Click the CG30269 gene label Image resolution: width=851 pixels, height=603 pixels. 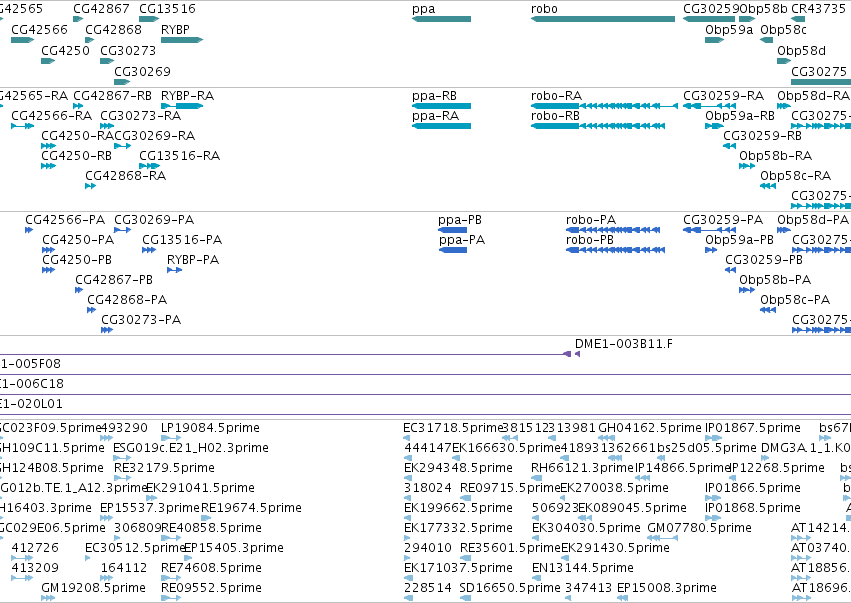tap(142, 72)
